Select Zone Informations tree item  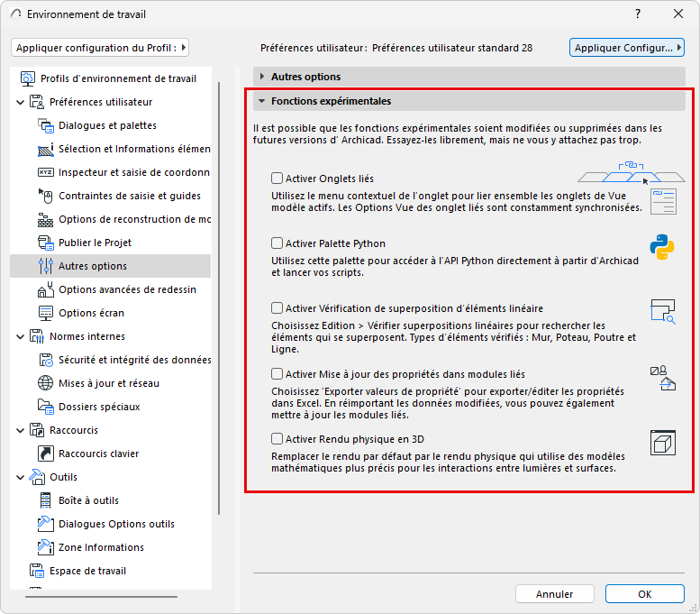pyautogui.click(x=101, y=547)
